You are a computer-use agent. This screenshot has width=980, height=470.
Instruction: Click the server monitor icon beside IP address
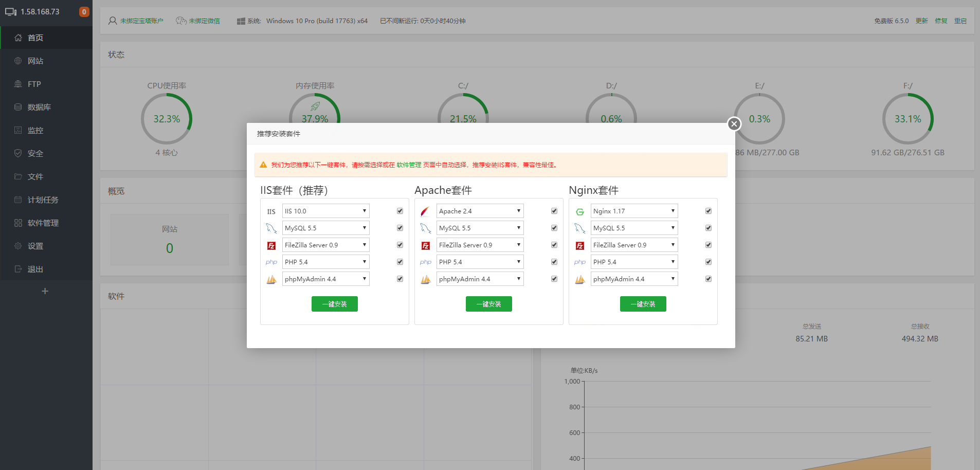coord(11,12)
